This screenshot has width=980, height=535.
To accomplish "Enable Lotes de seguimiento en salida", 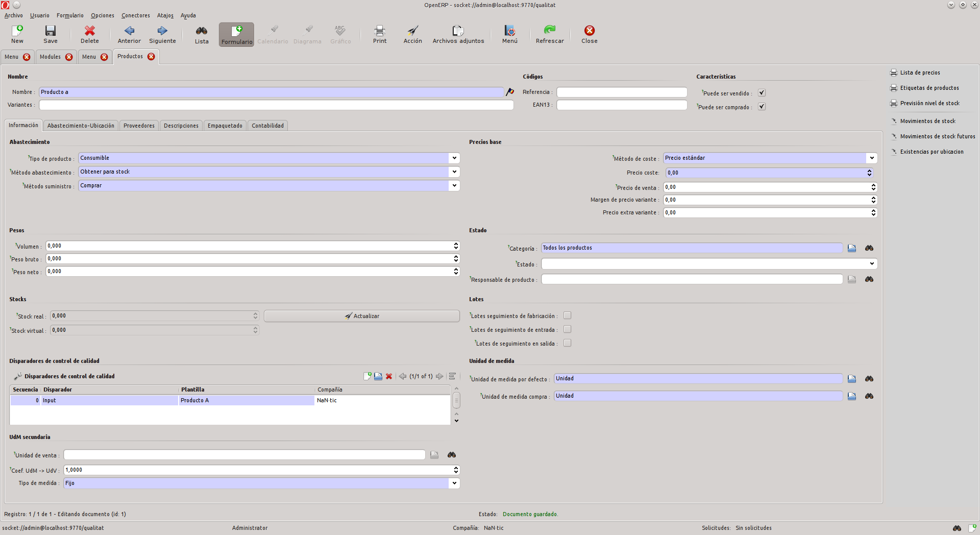I will (x=567, y=343).
